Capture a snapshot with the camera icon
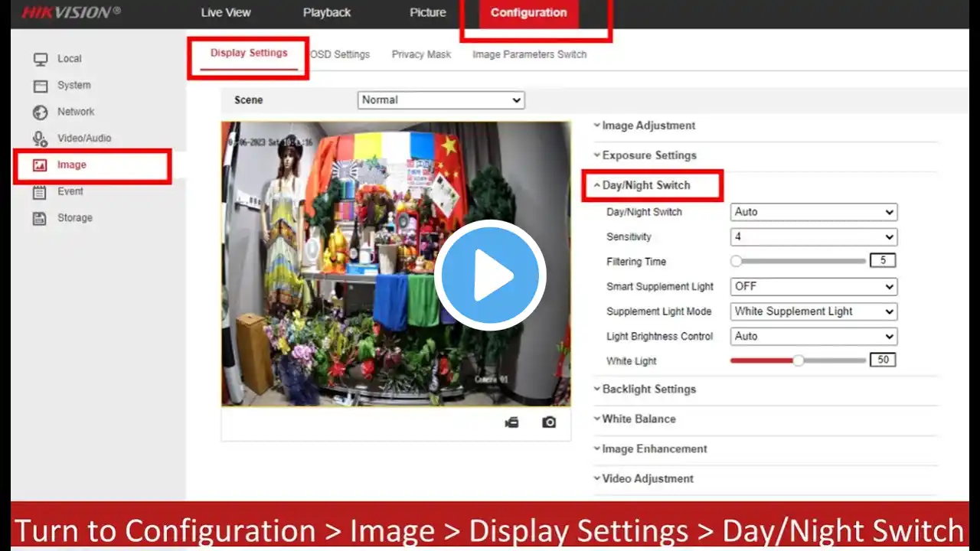The image size is (980, 551). pos(549,422)
